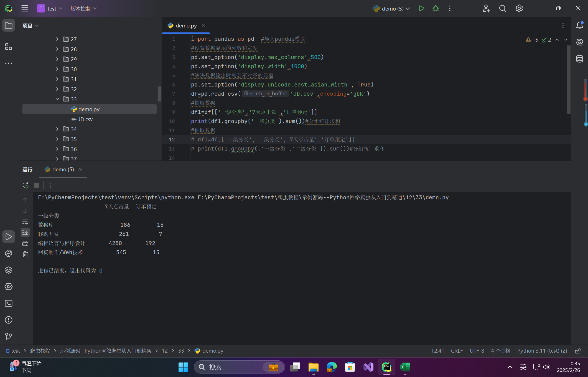Jump up the stack trace arrow

click(25, 200)
